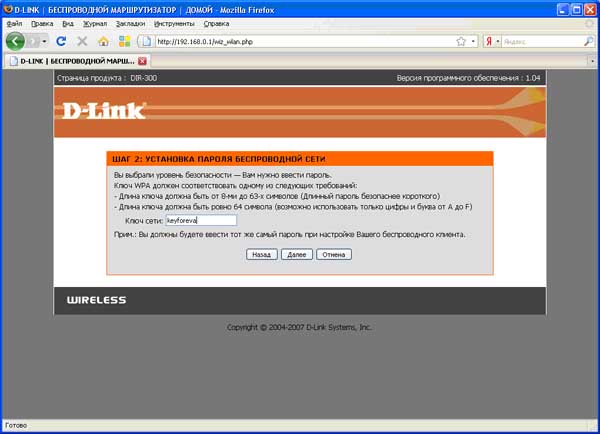Screen dimensions: 600x434
Task: Click the green Back navigation arrow
Action: point(15,41)
